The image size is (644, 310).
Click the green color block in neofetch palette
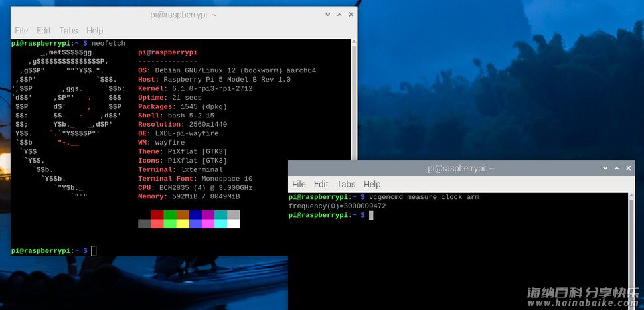170,214
